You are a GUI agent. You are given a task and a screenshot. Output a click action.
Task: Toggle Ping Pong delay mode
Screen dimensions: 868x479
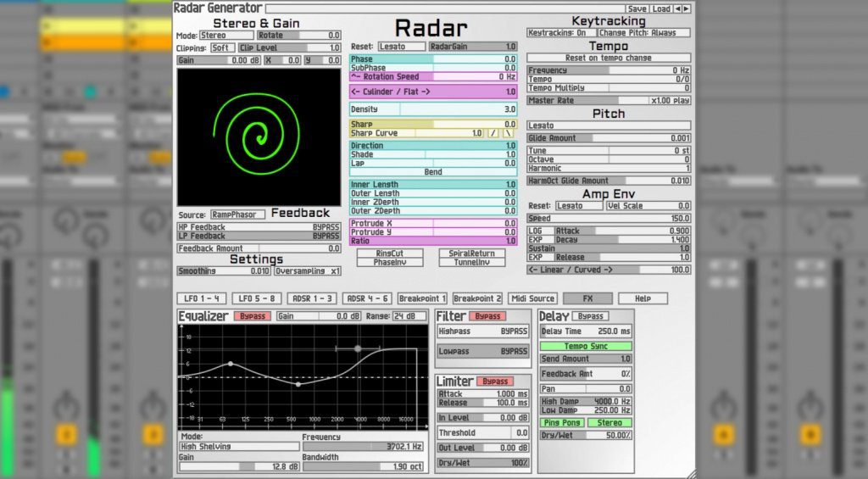click(562, 422)
